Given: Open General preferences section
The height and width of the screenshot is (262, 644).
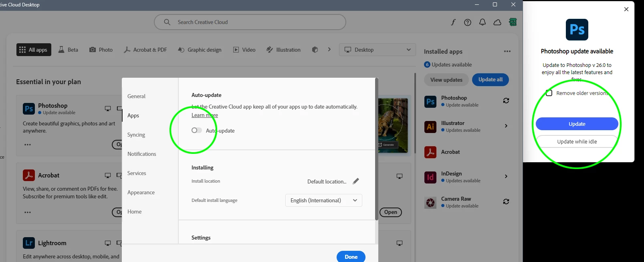Looking at the screenshot, I should 136,96.
